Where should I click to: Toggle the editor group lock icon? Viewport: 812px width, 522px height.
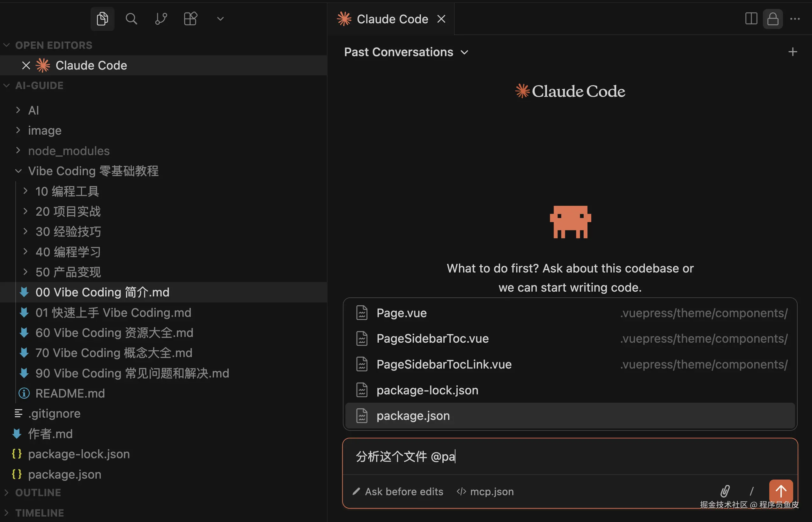772,19
